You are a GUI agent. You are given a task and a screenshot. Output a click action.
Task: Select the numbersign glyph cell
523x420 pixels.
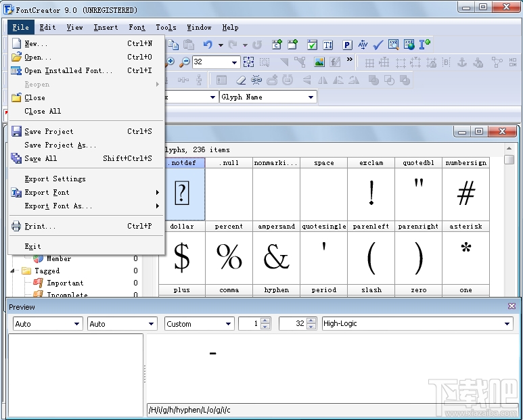(x=465, y=189)
